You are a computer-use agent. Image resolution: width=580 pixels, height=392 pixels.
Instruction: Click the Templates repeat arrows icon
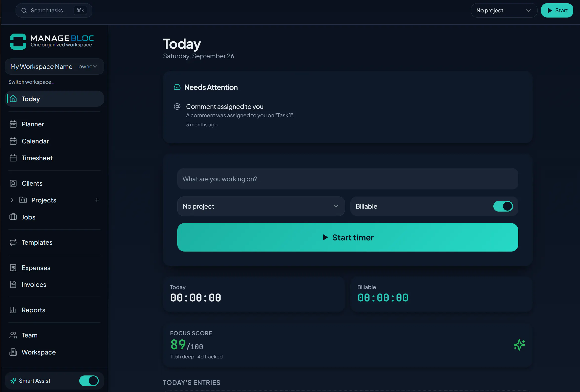[13, 242]
